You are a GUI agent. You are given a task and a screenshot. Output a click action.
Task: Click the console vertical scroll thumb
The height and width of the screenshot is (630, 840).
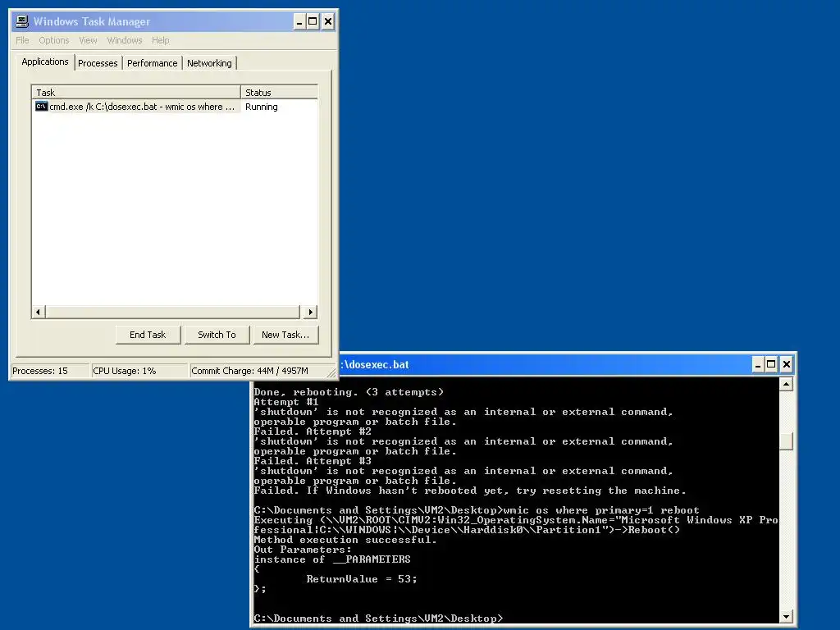(x=786, y=441)
